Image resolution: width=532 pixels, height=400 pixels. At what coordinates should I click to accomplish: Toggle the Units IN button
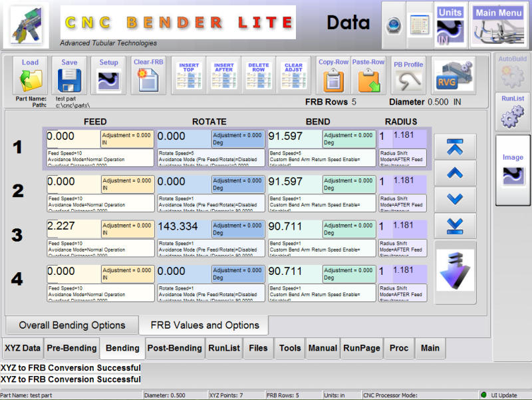tap(450, 25)
